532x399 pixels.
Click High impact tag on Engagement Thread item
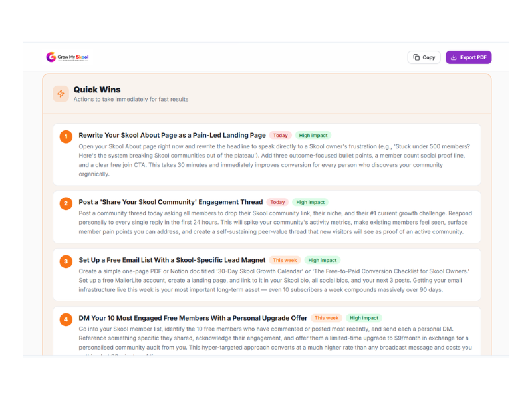pyautogui.click(x=310, y=202)
